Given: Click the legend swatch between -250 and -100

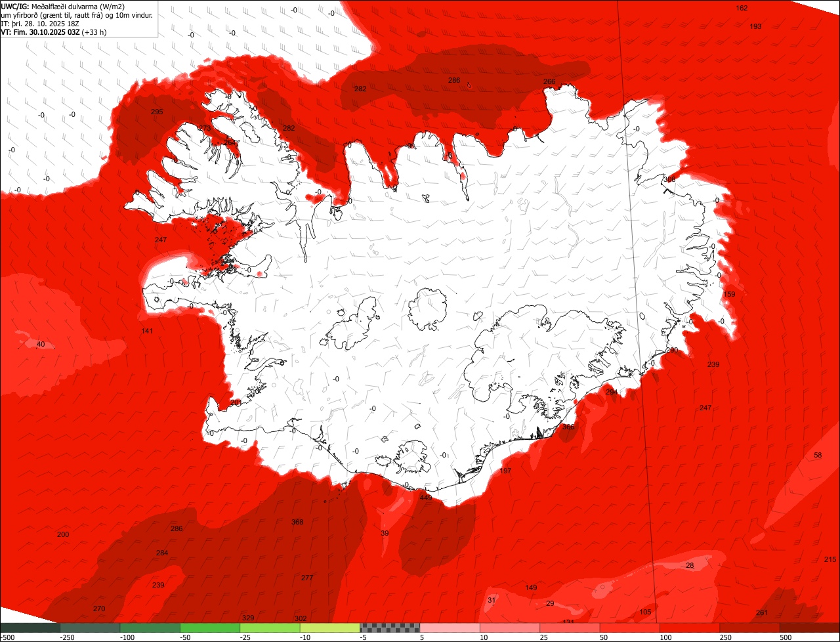Looking at the screenshot, I should (x=90, y=628).
